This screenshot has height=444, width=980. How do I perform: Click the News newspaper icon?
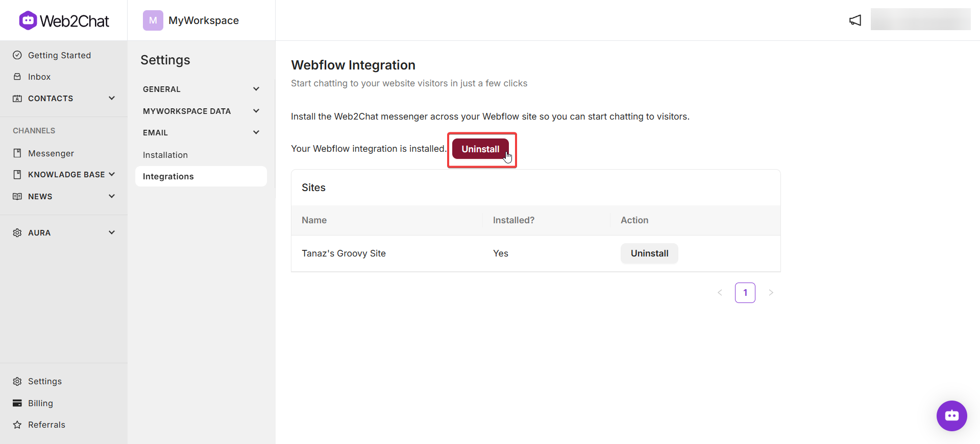pyautogui.click(x=17, y=196)
